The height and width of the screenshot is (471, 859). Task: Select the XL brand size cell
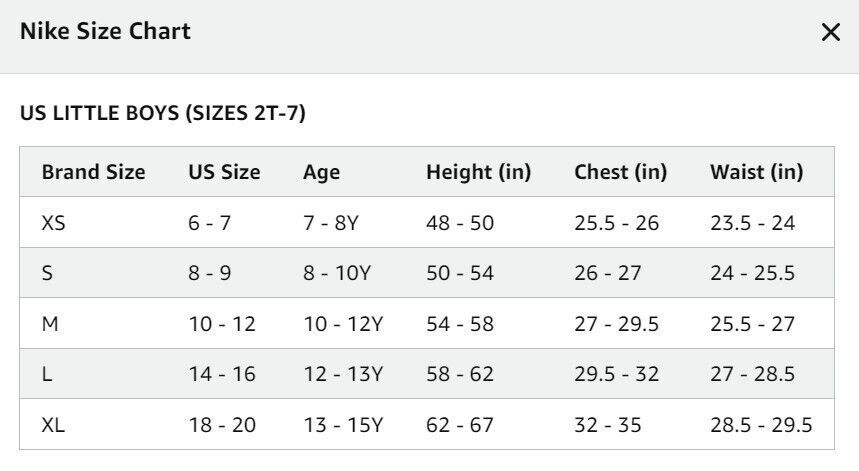(53, 424)
